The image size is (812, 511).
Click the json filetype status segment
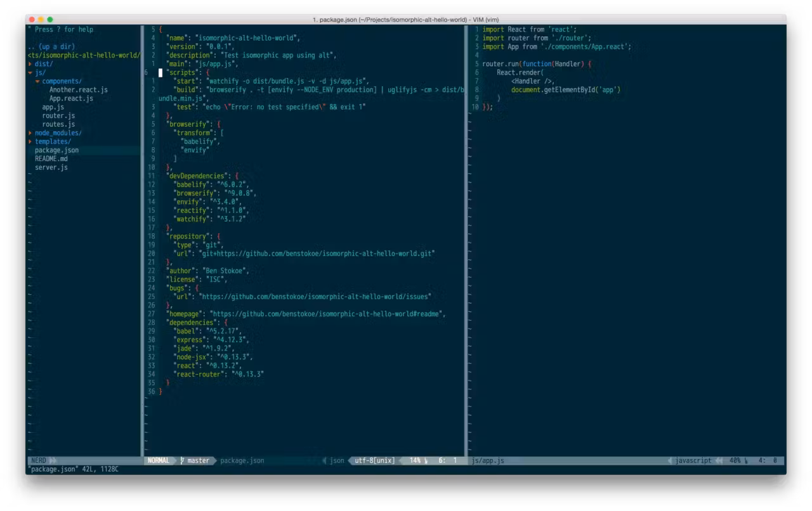tap(337, 461)
